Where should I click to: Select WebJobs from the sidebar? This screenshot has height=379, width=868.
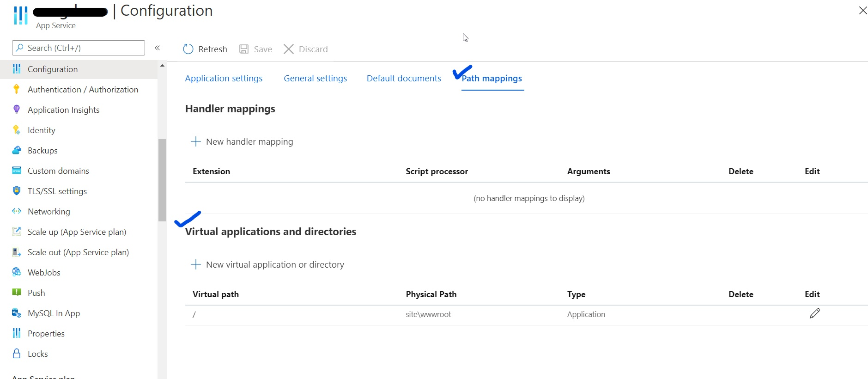pos(44,272)
